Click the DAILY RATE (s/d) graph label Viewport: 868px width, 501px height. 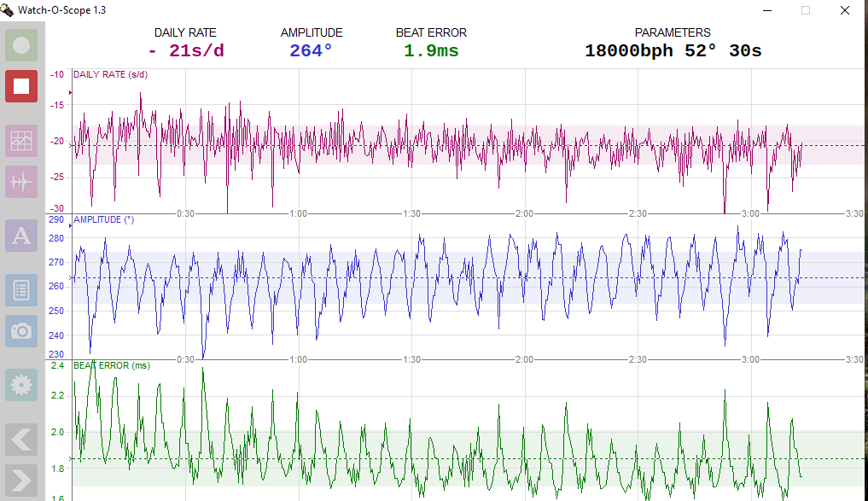[x=110, y=75]
